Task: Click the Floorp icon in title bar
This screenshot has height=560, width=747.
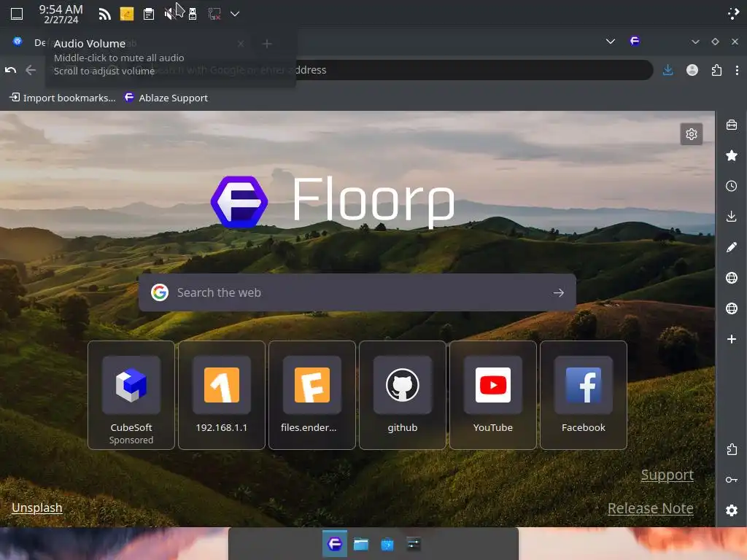Action: (x=635, y=41)
